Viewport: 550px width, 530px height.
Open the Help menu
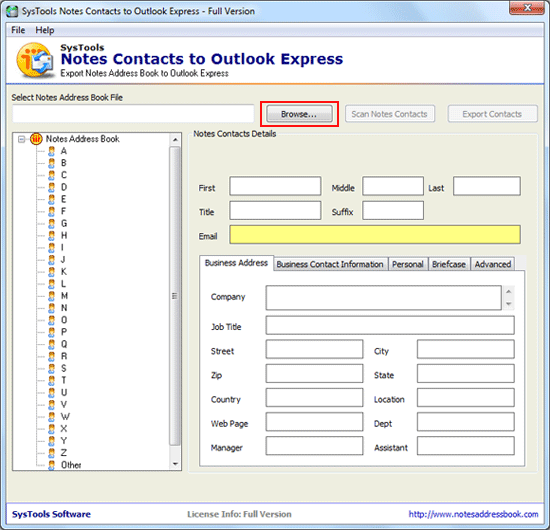click(x=45, y=30)
